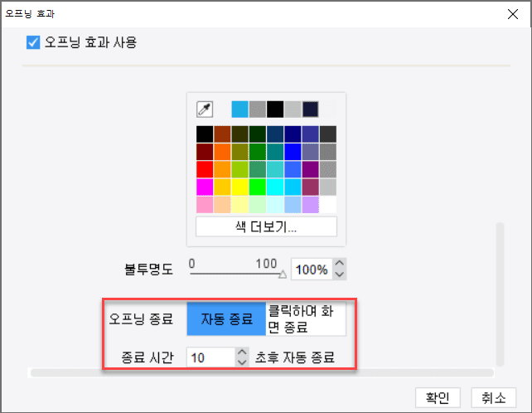Select the dark green swatch in the first row
Screen dimensions: 532x413
point(258,134)
